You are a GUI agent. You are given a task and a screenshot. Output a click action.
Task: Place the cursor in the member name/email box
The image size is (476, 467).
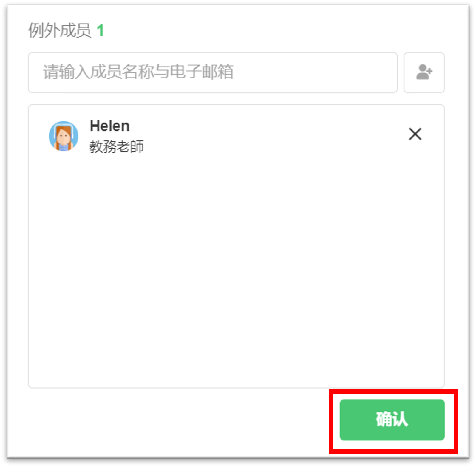pos(213,72)
